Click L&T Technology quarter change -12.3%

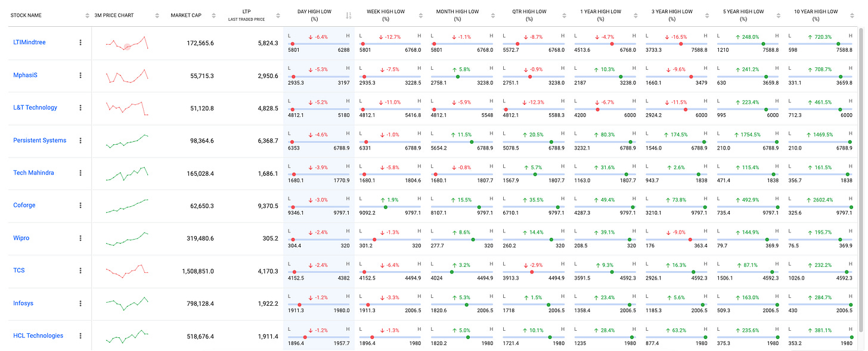coord(534,102)
